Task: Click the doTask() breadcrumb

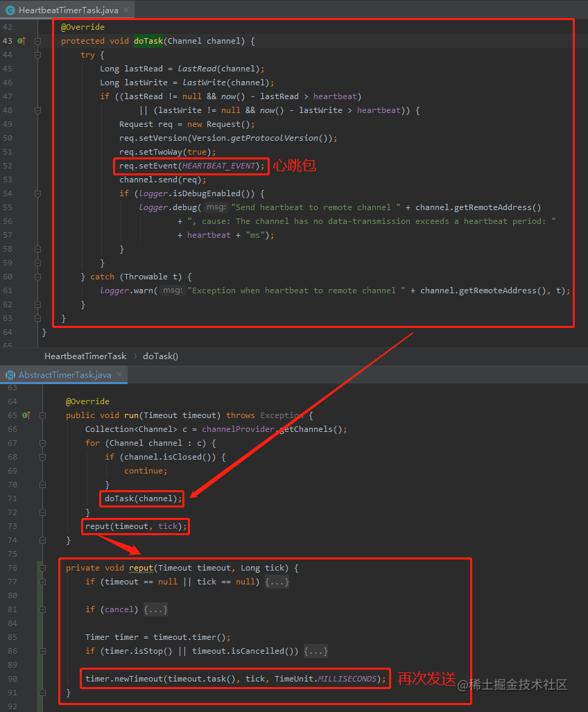Action: coord(160,356)
